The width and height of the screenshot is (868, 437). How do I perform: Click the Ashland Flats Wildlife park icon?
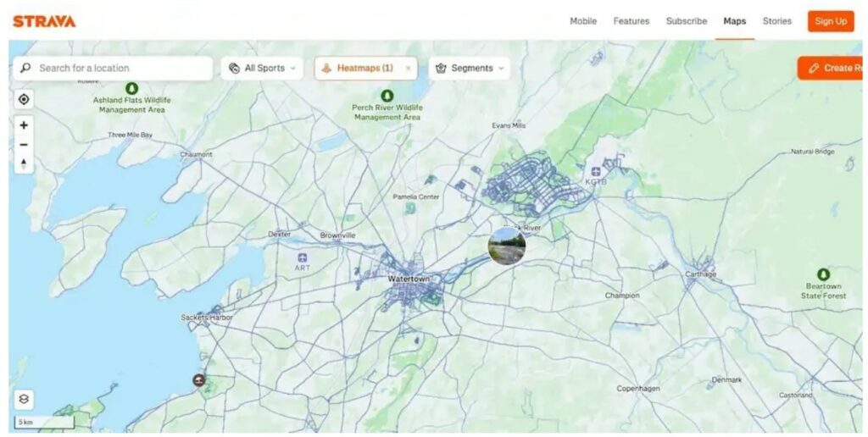131,89
